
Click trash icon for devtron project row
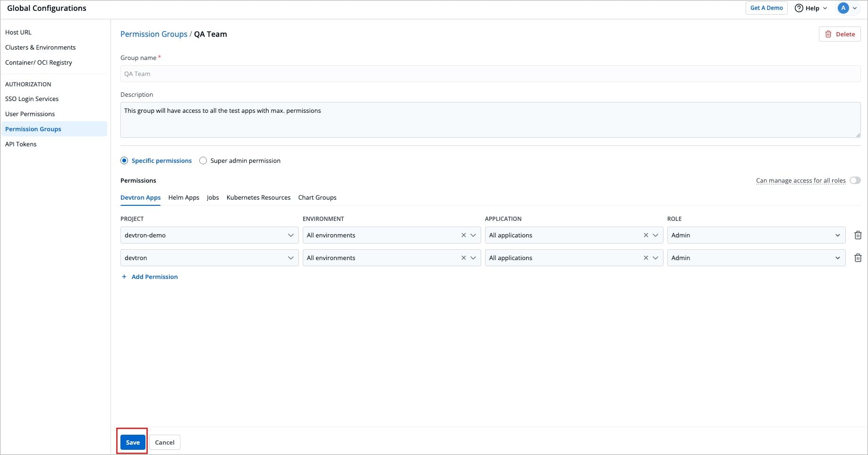point(858,258)
